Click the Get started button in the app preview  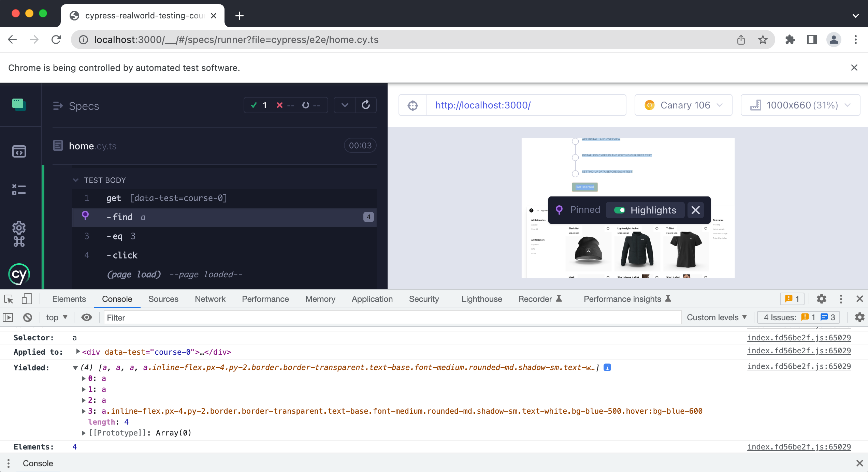point(584,187)
